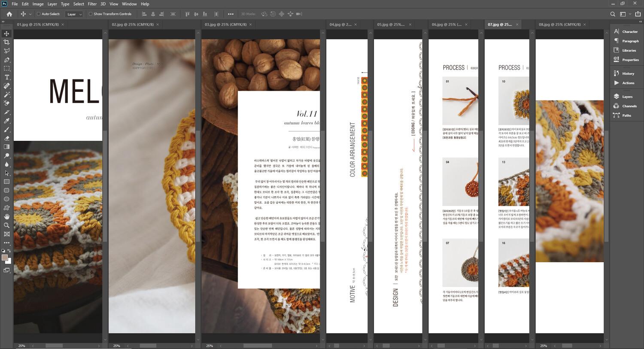Click the Home screen icon
The image size is (644, 349).
click(x=9, y=14)
